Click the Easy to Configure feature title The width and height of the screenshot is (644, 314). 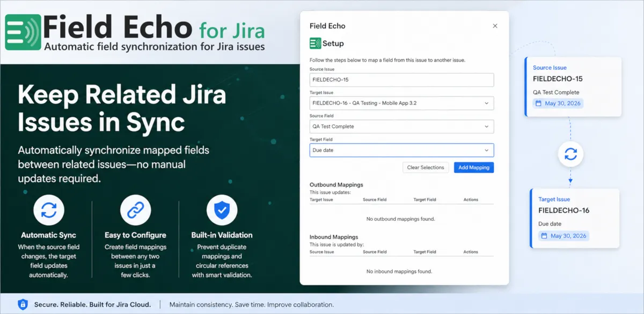coord(135,235)
